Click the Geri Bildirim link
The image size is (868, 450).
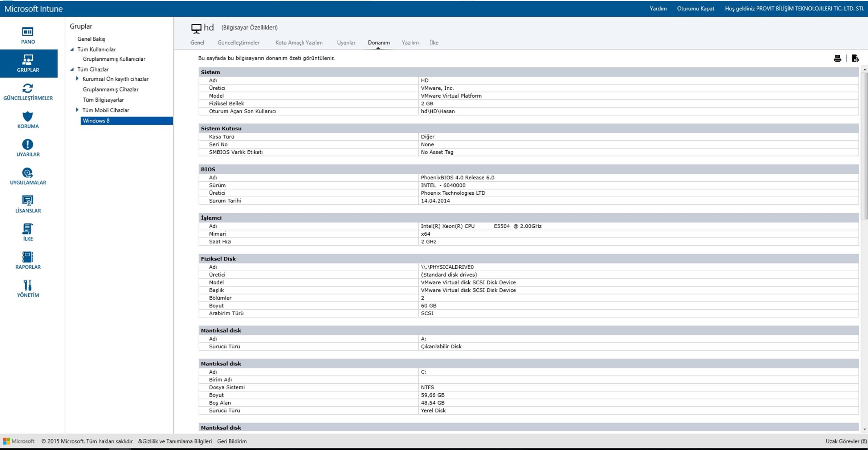point(232,441)
